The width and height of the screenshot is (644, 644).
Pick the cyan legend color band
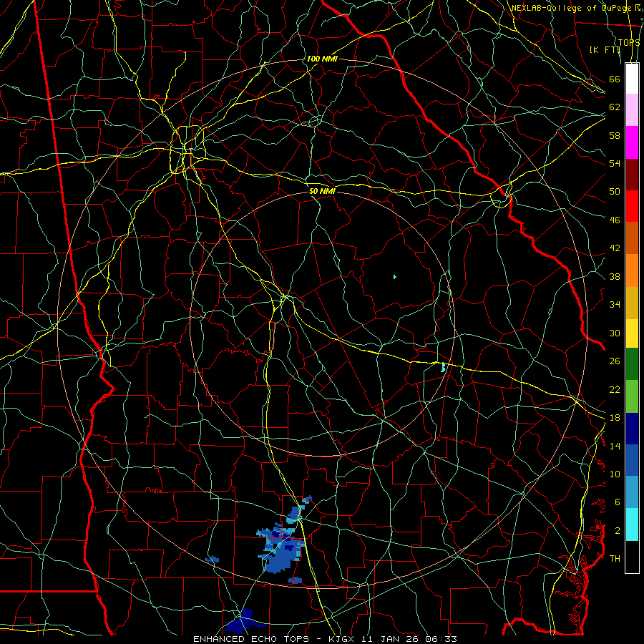click(x=632, y=525)
